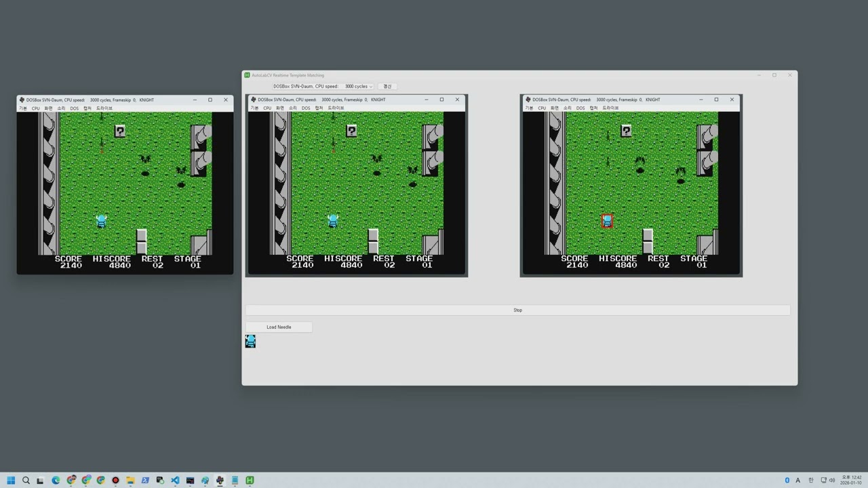Click the question-mark block in standalone DOSBox game

(x=120, y=131)
